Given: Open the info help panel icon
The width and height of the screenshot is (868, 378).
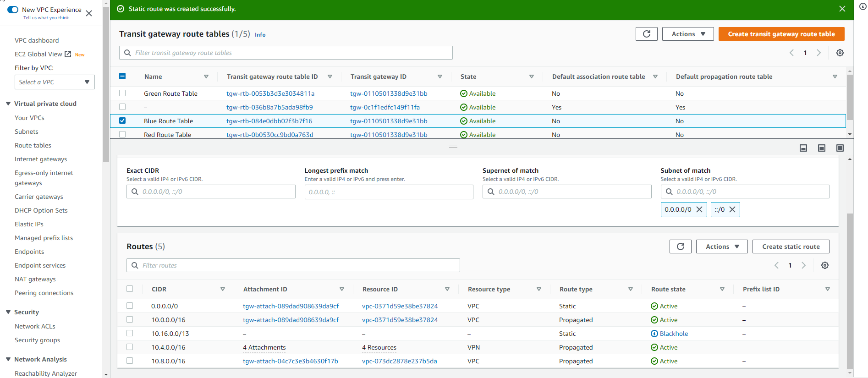Looking at the screenshot, I should pos(863,6).
